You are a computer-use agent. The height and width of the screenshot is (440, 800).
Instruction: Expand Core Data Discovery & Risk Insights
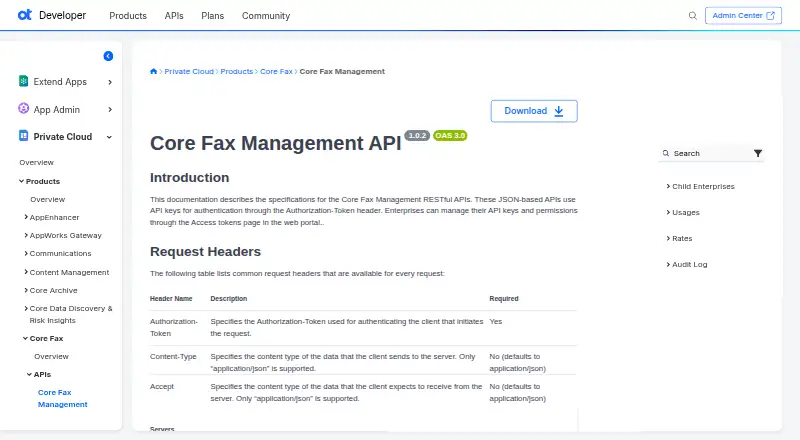point(26,308)
